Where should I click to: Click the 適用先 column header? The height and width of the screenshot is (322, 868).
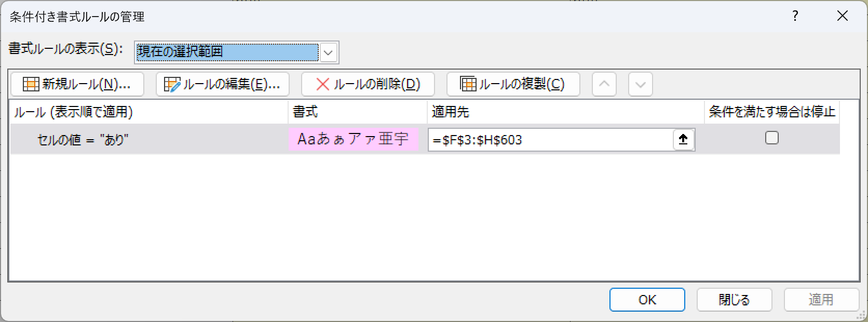pyautogui.click(x=565, y=112)
